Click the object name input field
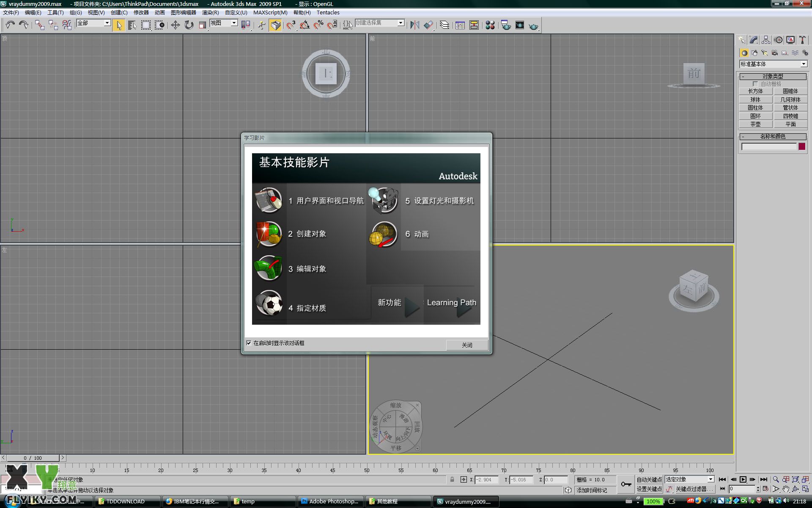812x508 pixels. click(x=769, y=146)
